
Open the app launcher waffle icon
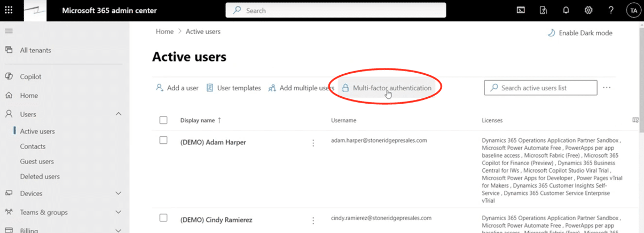tap(9, 10)
